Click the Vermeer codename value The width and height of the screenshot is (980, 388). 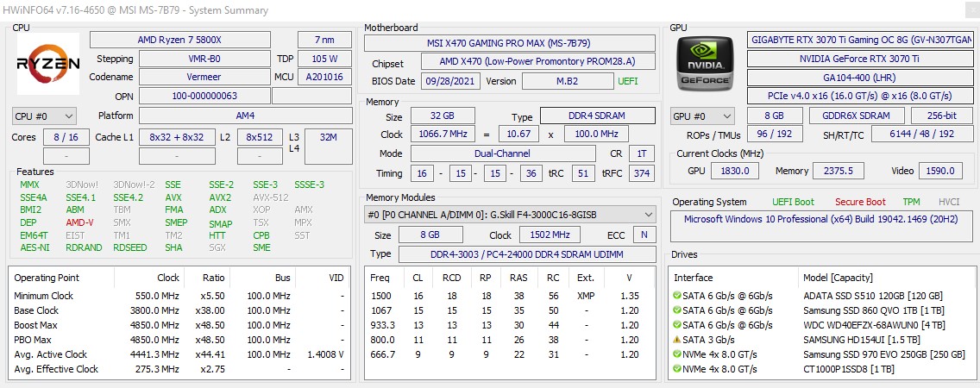tap(204, 77)
